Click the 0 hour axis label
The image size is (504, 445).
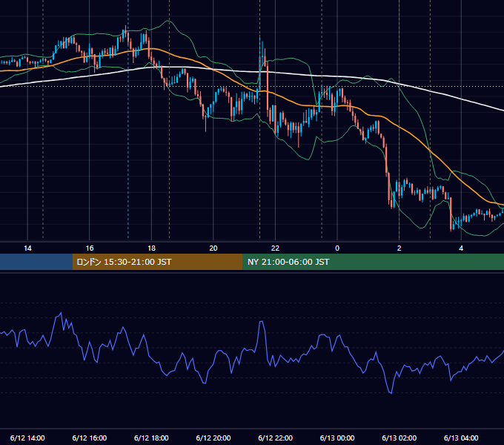click(x=337, y=248)
